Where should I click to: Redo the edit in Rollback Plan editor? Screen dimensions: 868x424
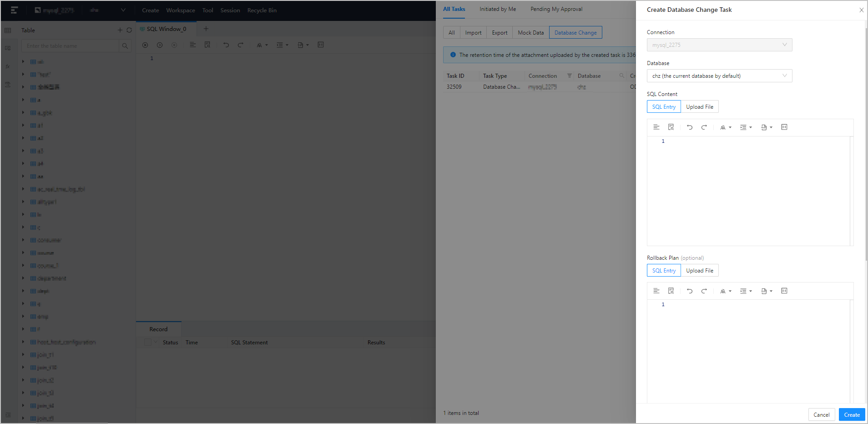point(704,291)
